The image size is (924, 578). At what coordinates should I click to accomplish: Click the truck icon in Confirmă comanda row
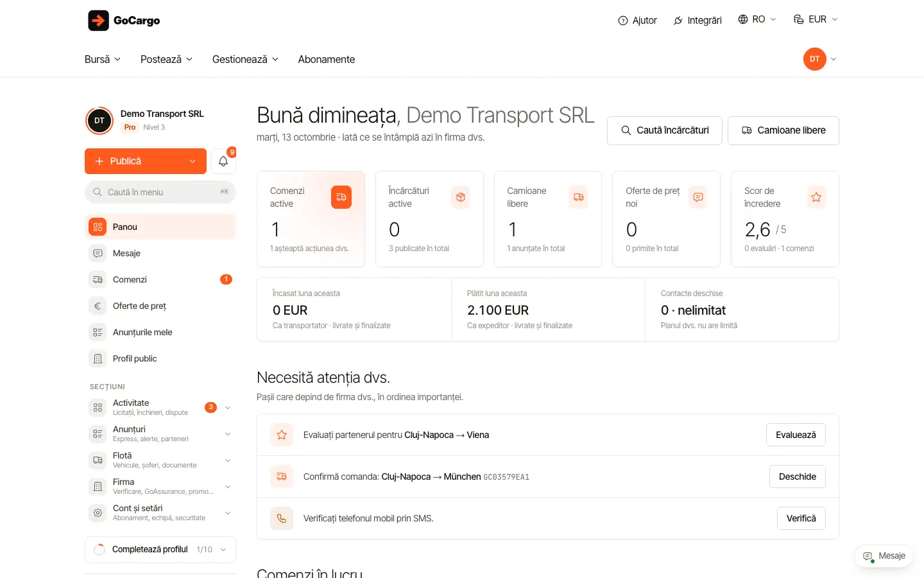[x=282, y=477]
